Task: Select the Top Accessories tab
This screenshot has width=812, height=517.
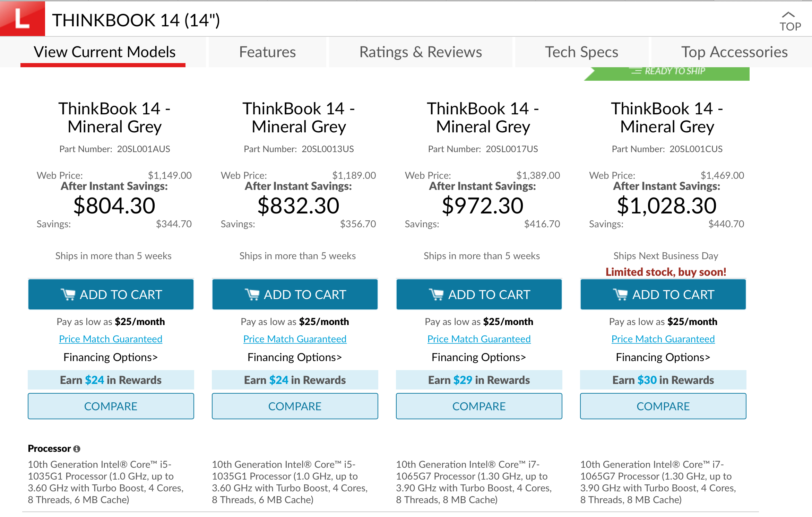Action: point(734,52)
